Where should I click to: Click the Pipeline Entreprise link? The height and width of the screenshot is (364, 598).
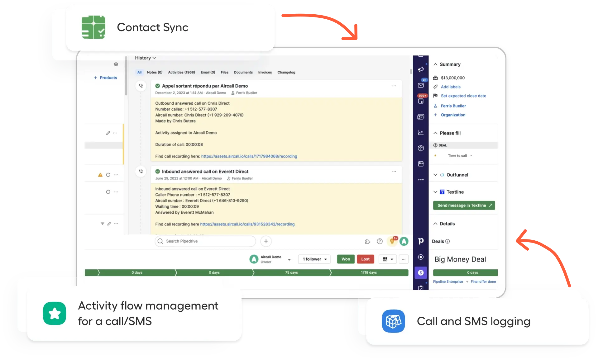tap(448, 282)
